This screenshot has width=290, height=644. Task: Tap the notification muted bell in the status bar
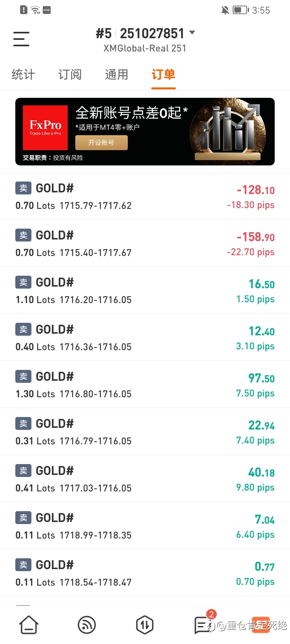tap(225, 10)
